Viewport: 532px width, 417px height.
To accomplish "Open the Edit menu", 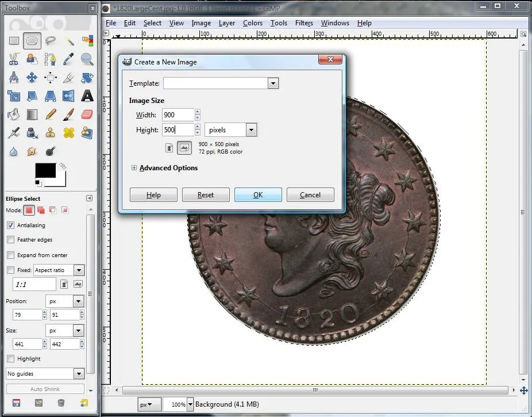I will tap(130, 23).
